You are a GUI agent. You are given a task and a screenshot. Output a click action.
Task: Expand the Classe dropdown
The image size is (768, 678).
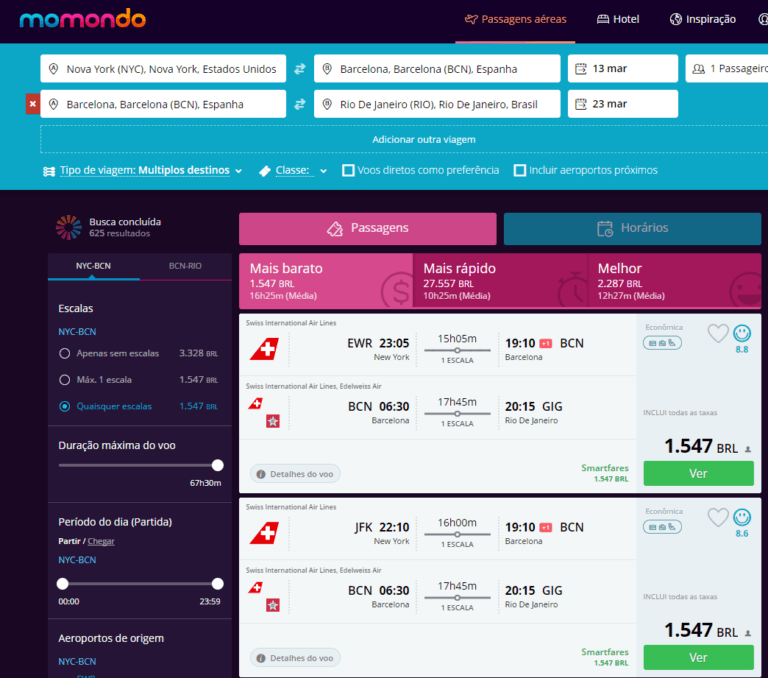pos(293,171)
